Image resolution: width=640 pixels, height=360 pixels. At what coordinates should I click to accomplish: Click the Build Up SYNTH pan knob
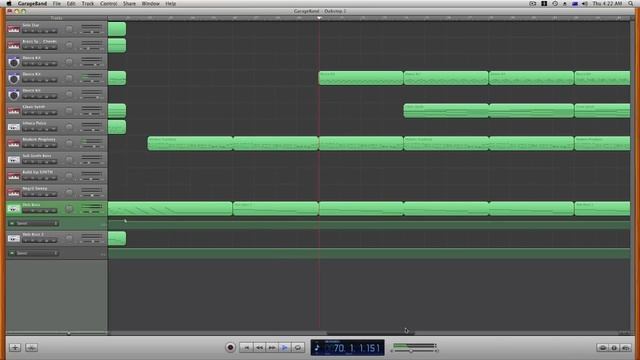(x=69, y=176)
